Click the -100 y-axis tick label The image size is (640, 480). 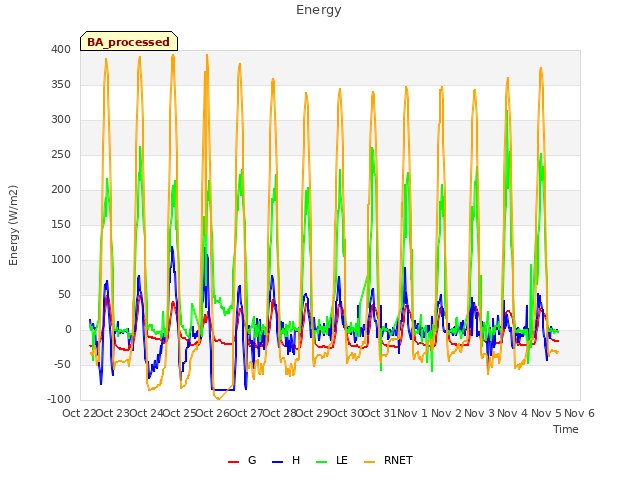click(x=59, y=399)
